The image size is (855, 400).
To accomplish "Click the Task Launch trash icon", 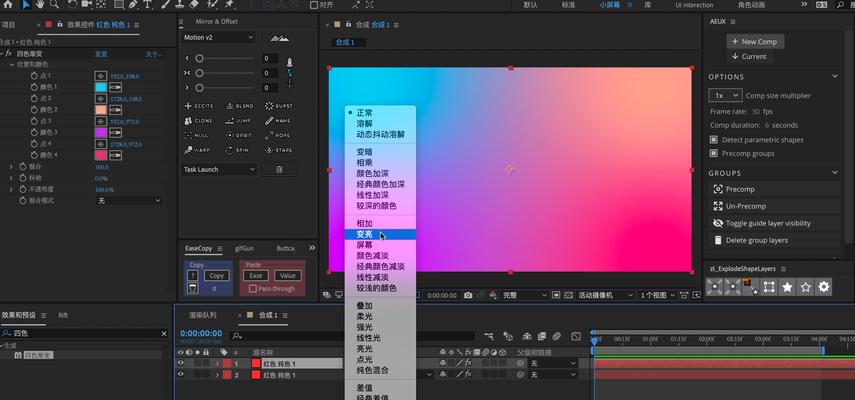I will point(279,169).
